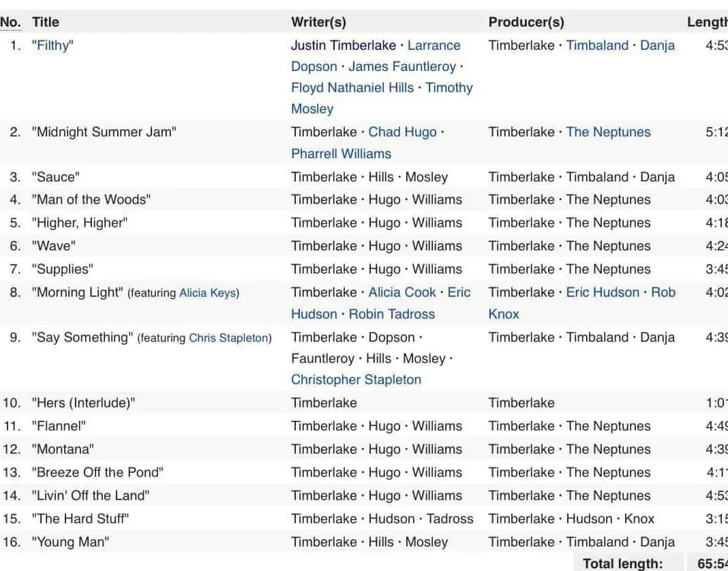Click the James Fauntleroy writer link
The image size is (728, 571).
pyautogui.click(x=402, y=67)
